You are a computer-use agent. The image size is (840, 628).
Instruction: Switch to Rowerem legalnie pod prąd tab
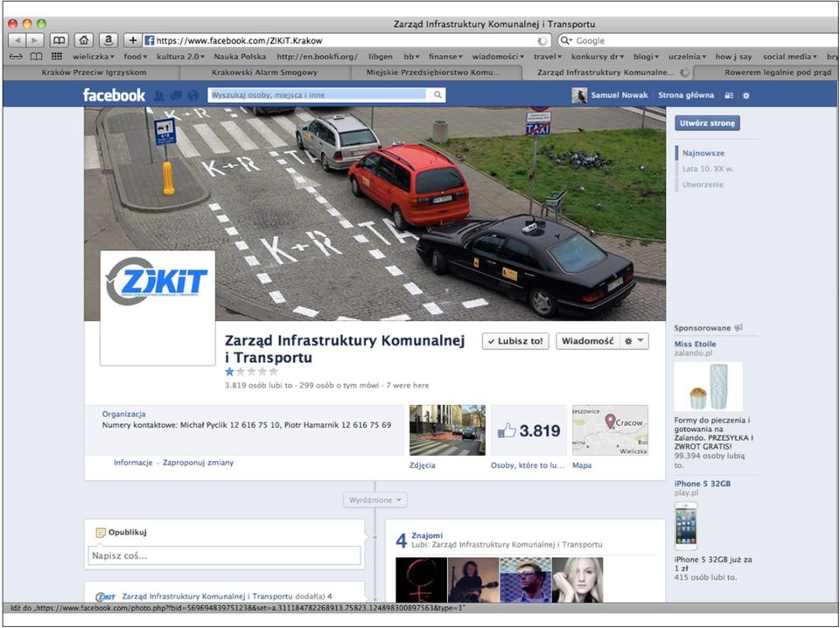coord(777,73)
